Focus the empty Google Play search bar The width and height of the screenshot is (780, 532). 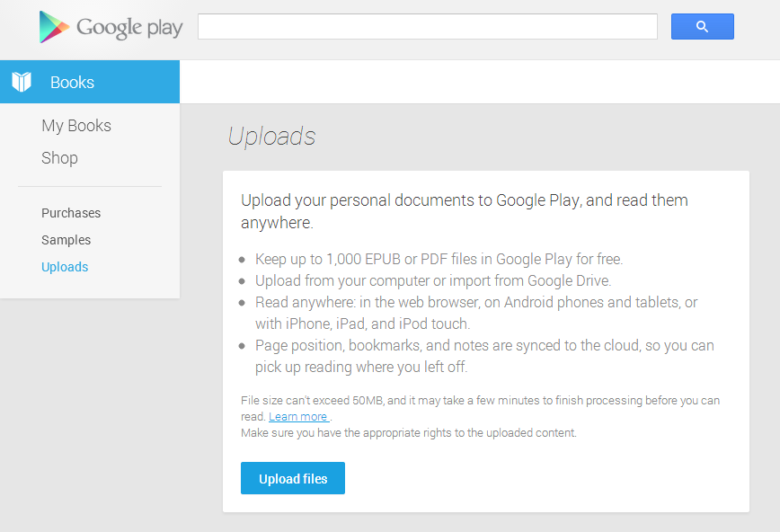click(427, 26)
